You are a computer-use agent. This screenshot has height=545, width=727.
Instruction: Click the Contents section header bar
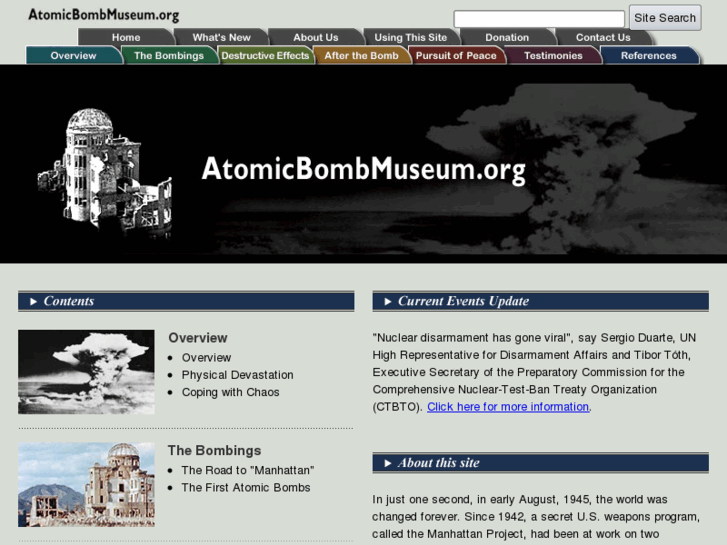[186, 301]
